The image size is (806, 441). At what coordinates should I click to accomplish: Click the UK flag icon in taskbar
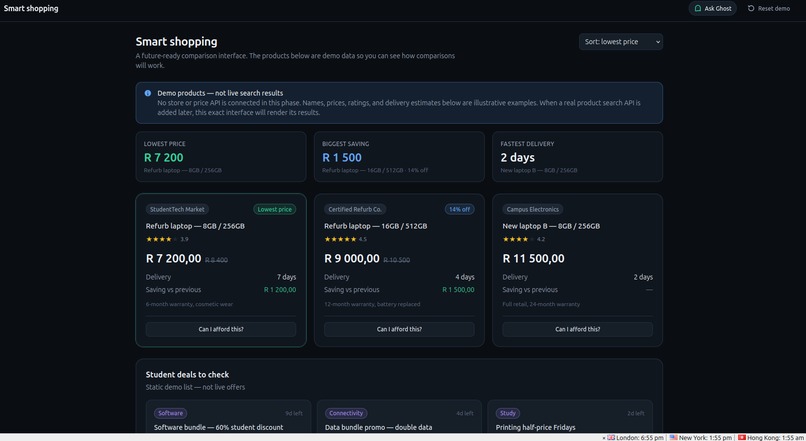[611, 437]
